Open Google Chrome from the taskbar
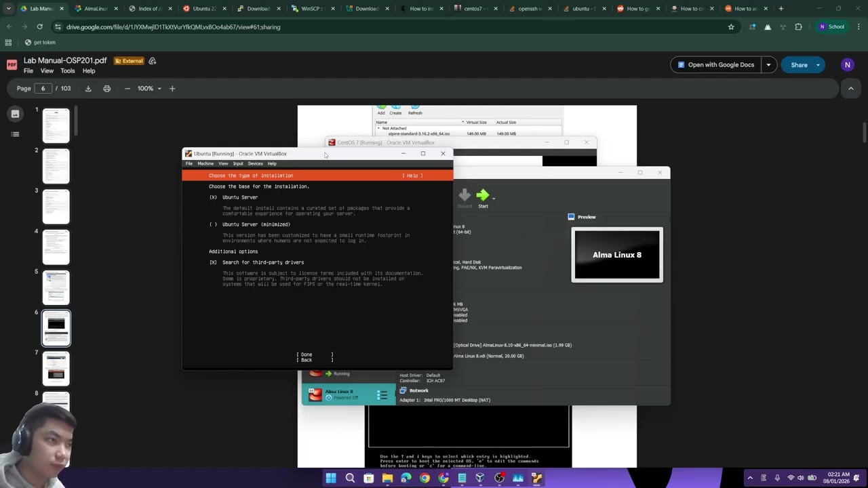The image size is (868, 488). pyautogui.click(x=425, y=478)
